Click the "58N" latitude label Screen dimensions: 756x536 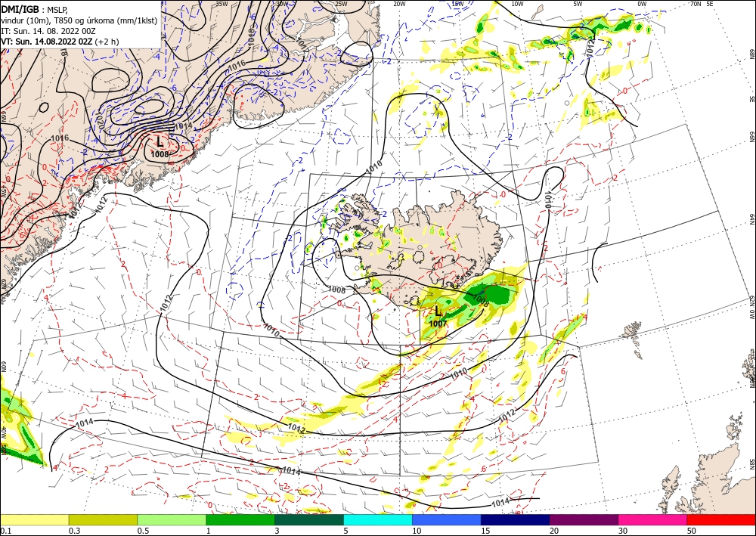751,463
